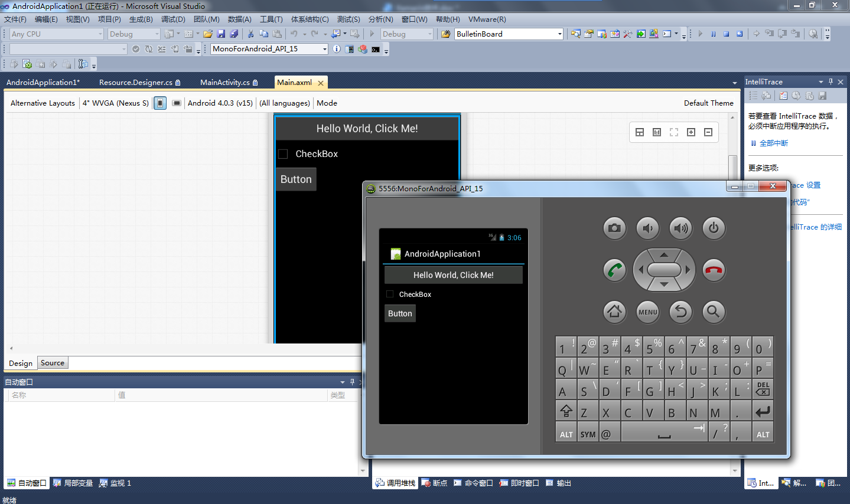850x504 pixels.
Task: Switch to the MainActivity.cs tab
Action: (x=229, y=83)
